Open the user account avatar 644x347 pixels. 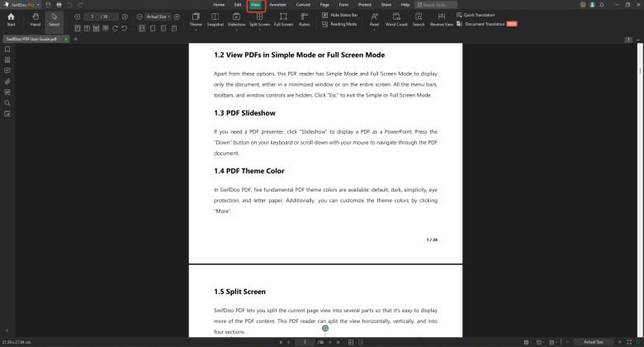[x=592, y=5]
